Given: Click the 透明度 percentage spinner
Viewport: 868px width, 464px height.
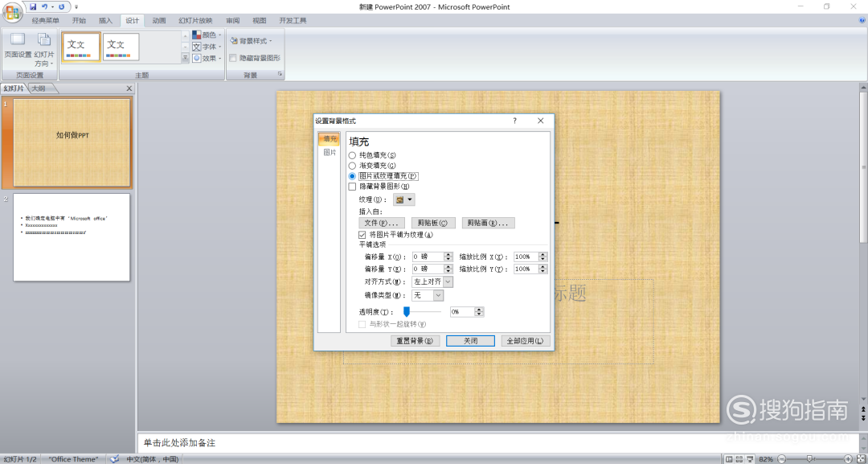Looking at the screenshot, I should [x=479, y=312].
